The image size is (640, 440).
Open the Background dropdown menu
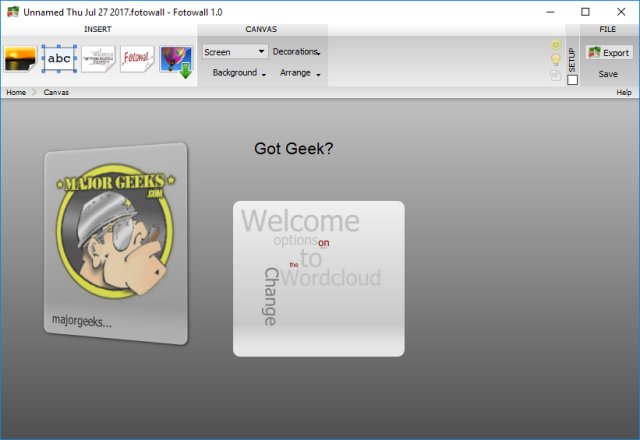[x=239, y=73]
